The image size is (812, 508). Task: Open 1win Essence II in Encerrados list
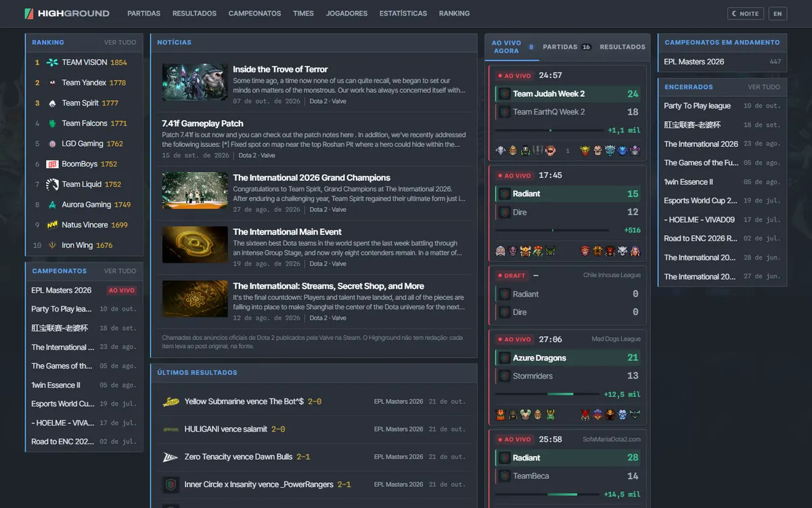click(722, 182)
